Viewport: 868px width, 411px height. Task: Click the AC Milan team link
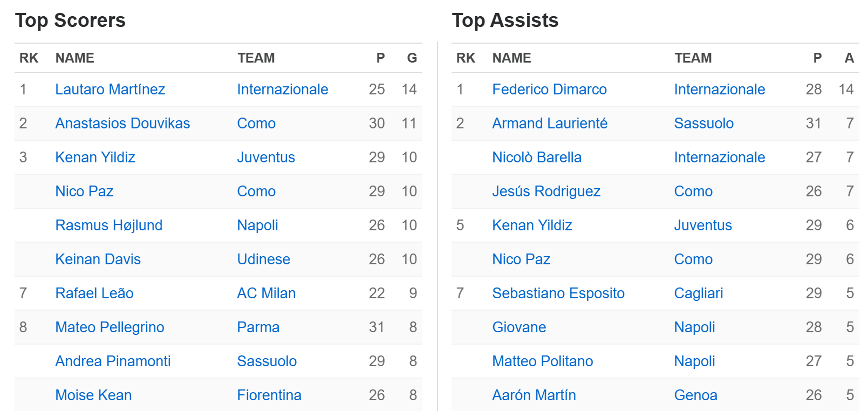coord(266,293)
